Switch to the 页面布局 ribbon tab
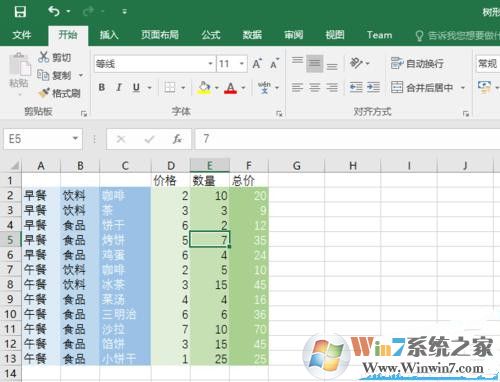The image size is (500, 382). 160,35
